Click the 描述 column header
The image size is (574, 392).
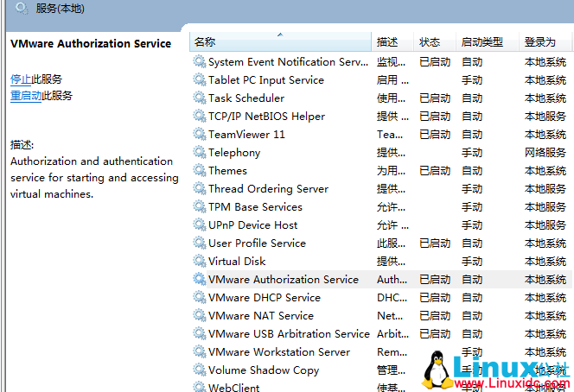(388, 42)
